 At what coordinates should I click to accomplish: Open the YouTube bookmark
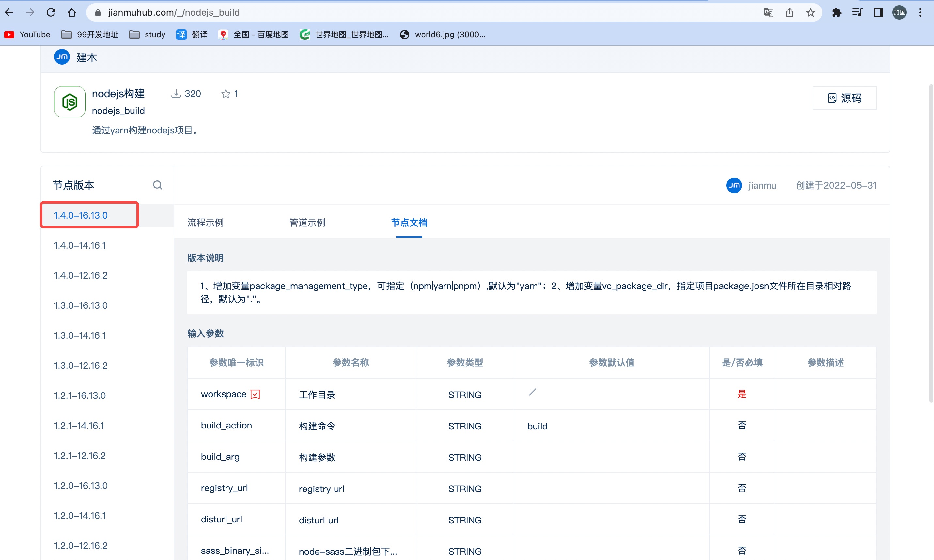[27, 34]
